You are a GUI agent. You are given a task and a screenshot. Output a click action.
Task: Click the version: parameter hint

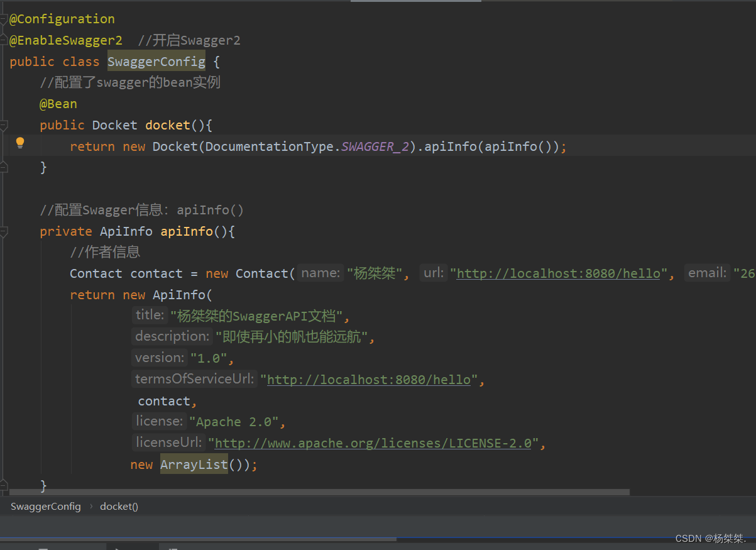click(x=160, y=358)
